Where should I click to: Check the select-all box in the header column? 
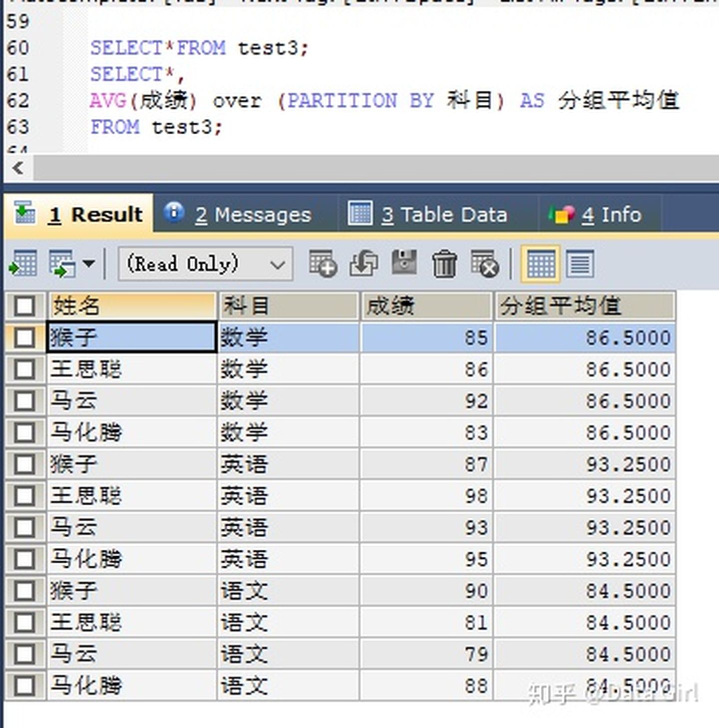[x=24, y=306]
